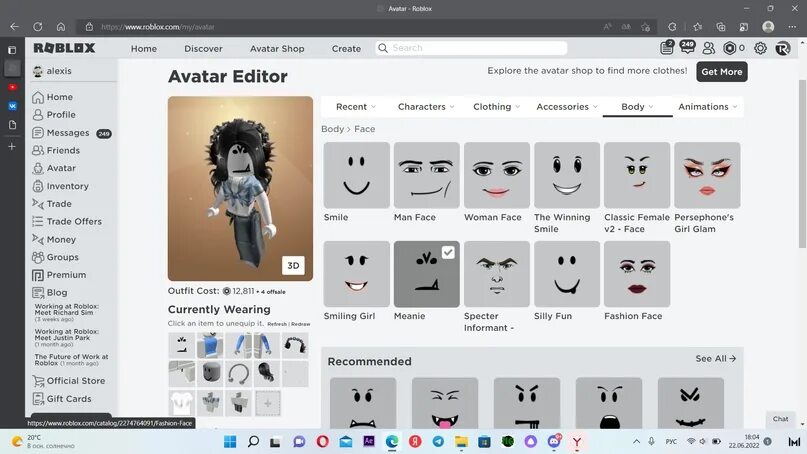Expand the Clothing dropdown tab

497,107
